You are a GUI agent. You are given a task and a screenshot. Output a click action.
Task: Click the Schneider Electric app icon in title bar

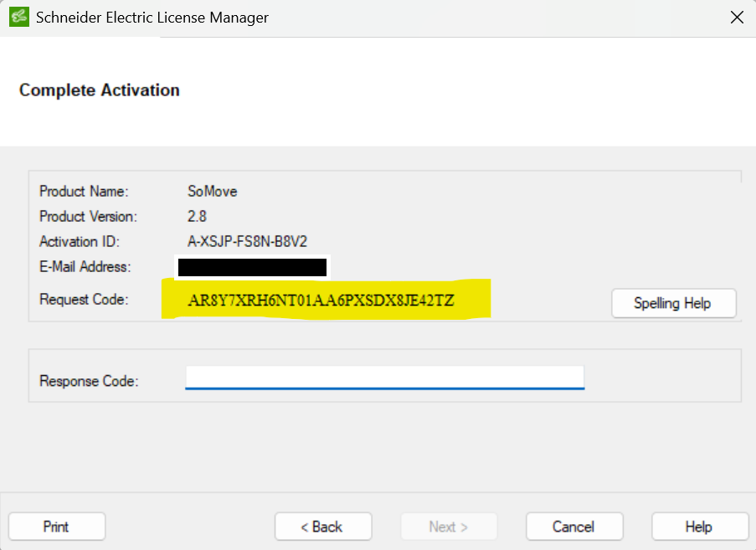point(19,17)
